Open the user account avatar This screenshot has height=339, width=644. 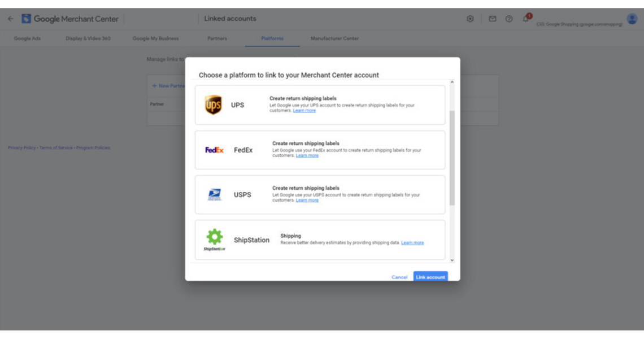click(632, 19)
